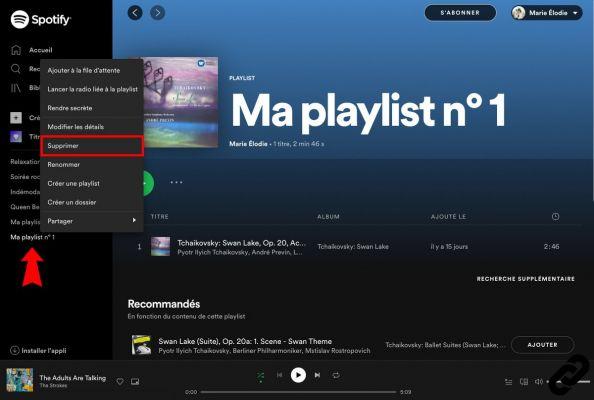The height and width of the screenshot is (400, 594).
Task: Click AJOUTÉ LE column header
Action: coord(449,217)
